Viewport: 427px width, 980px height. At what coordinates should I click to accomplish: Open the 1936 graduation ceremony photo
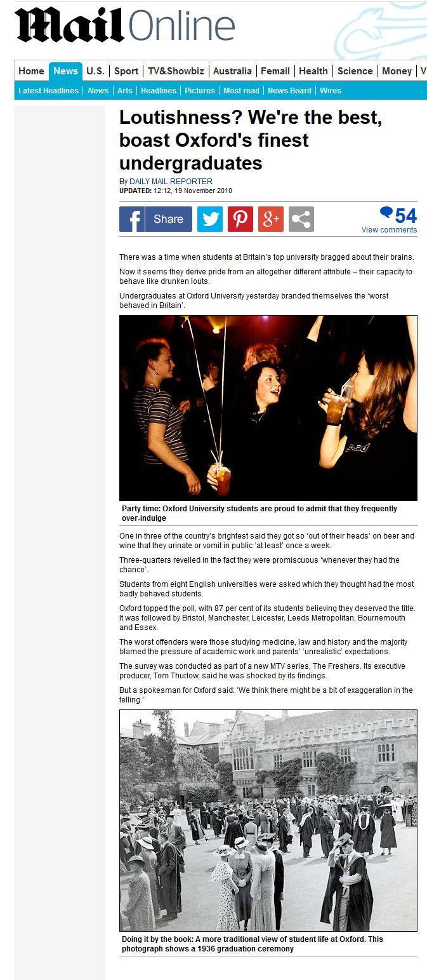tap(268, 821)
